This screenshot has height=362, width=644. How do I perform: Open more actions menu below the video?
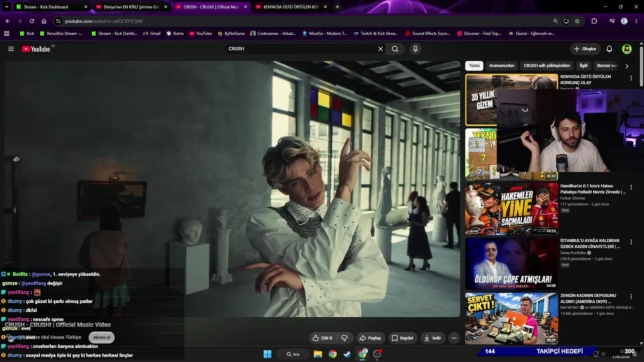(x=454, y=338)
